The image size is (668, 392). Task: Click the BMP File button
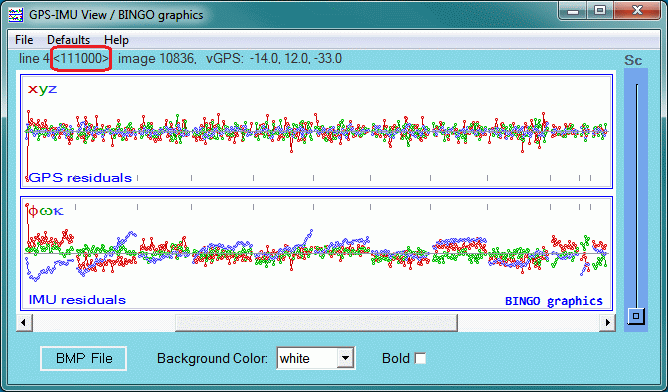pos(84,358)
